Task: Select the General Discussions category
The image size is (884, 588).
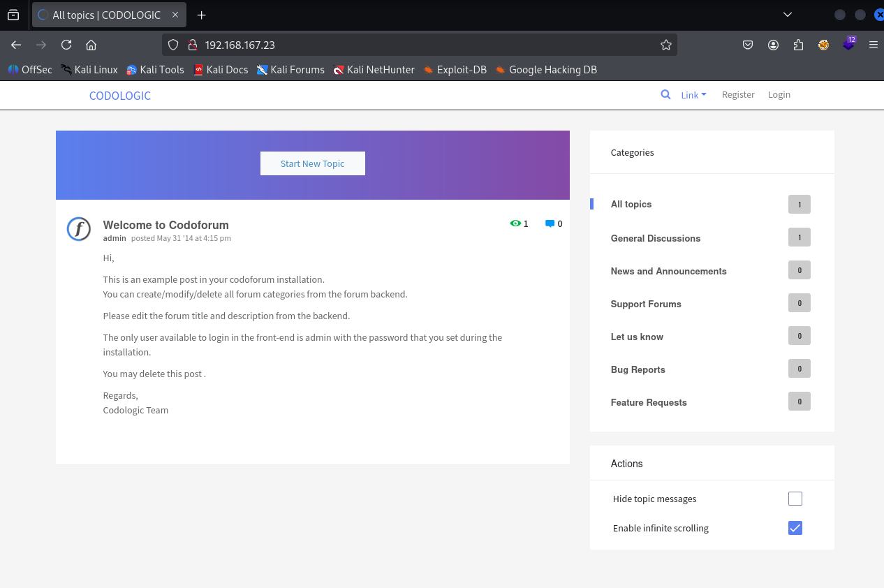Action: (x=655, y=238)
